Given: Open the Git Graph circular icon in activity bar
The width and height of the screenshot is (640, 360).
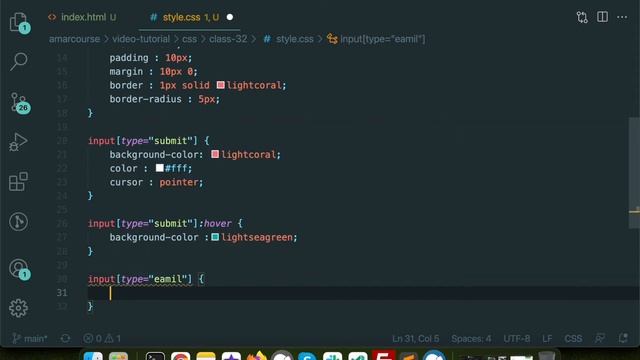Looking at the screenshot, I should point(18,222).
